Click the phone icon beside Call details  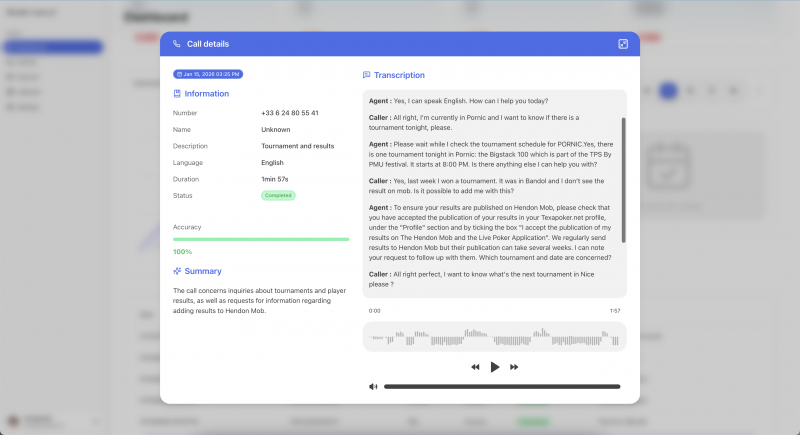click(x=177, y=44)
